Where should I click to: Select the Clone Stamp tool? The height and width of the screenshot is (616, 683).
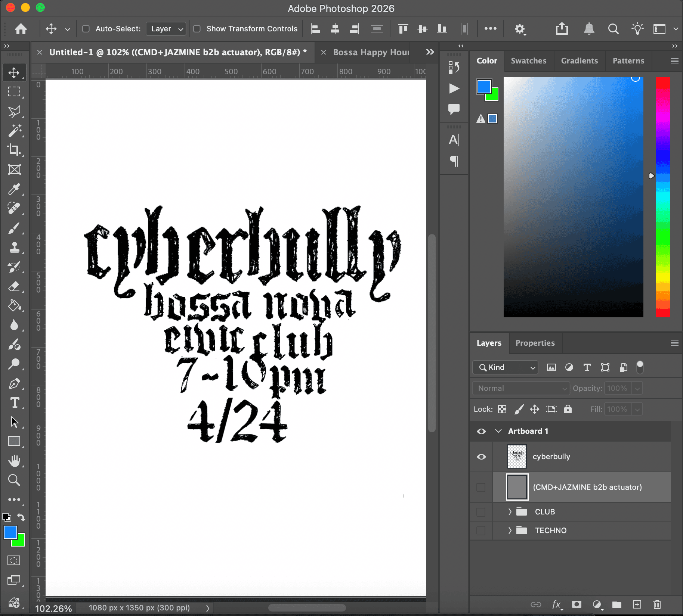(14, 247)
